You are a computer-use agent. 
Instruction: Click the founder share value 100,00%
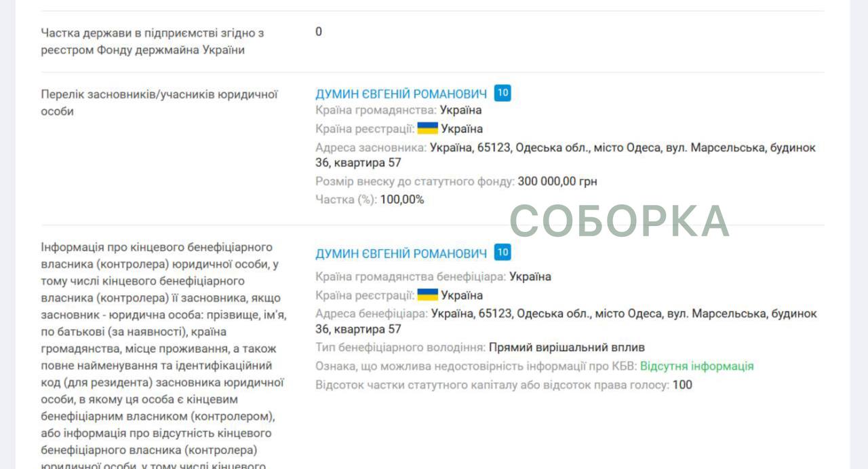pyautogui.click(x=402, y=200)
